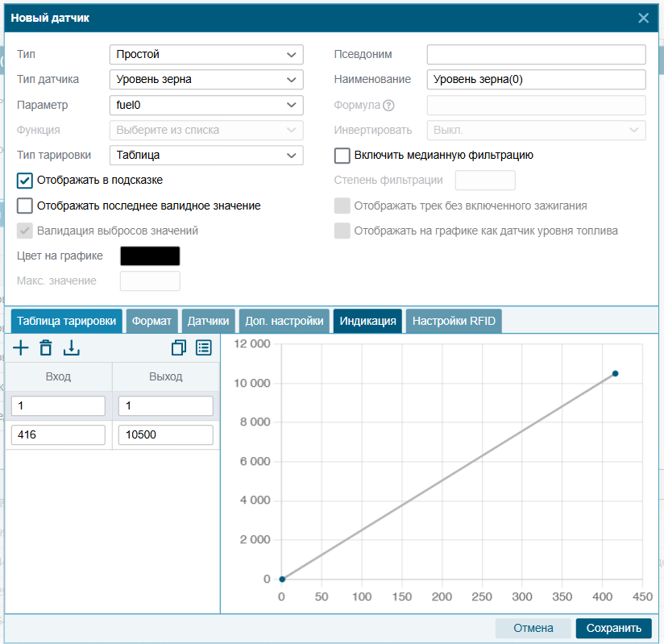Open formula help question mark icon
The width and height of the screenshot is (664, 644).
(388, 105)
